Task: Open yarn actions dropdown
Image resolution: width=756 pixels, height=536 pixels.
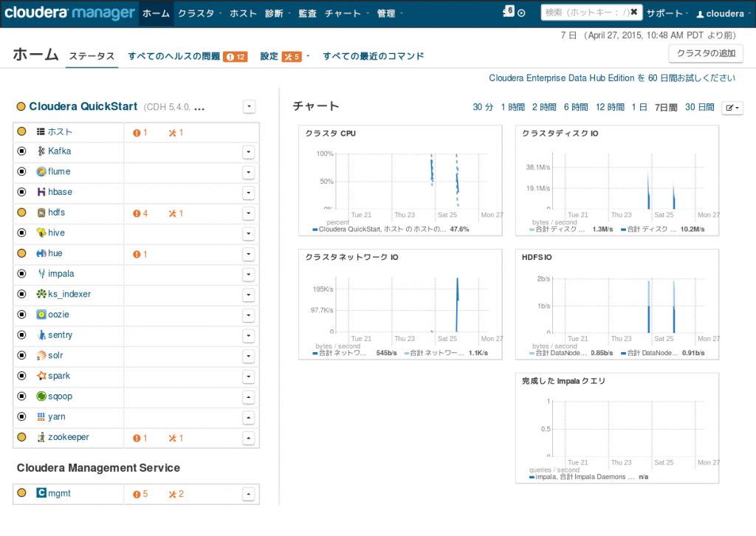Action: point(248,418)
